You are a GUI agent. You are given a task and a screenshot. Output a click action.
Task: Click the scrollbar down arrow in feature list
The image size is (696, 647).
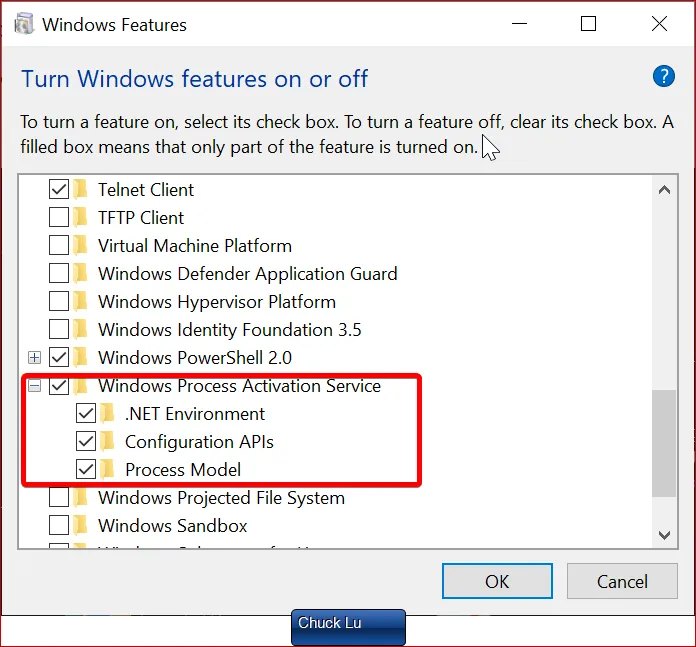pos(663,536)
